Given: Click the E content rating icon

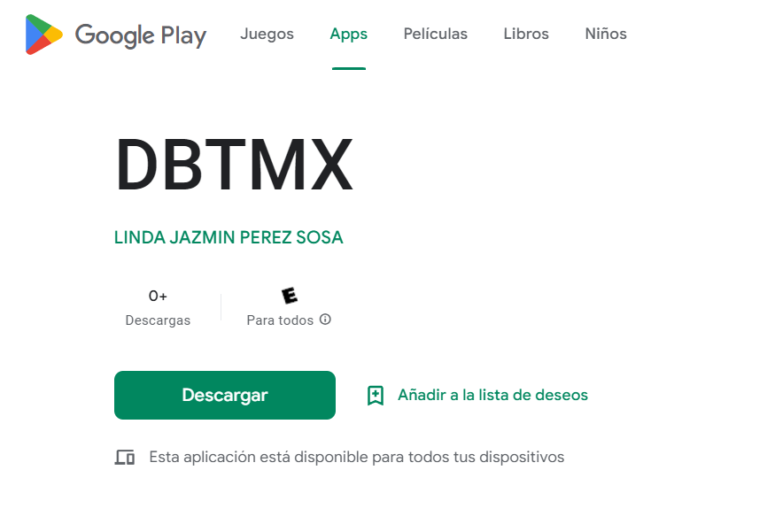Looking at the screenshot, I should (x=289, y=296).
